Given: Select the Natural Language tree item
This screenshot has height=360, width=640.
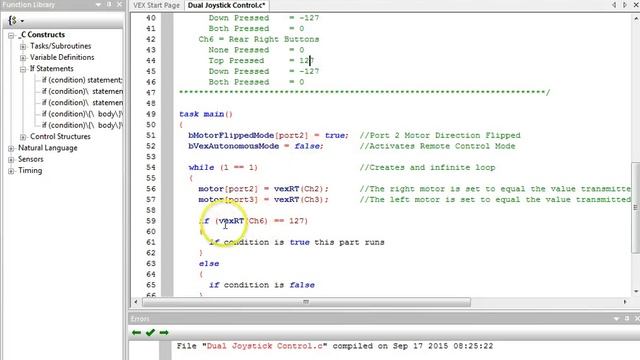Looking at the screenshot, I should pos(47,148).
